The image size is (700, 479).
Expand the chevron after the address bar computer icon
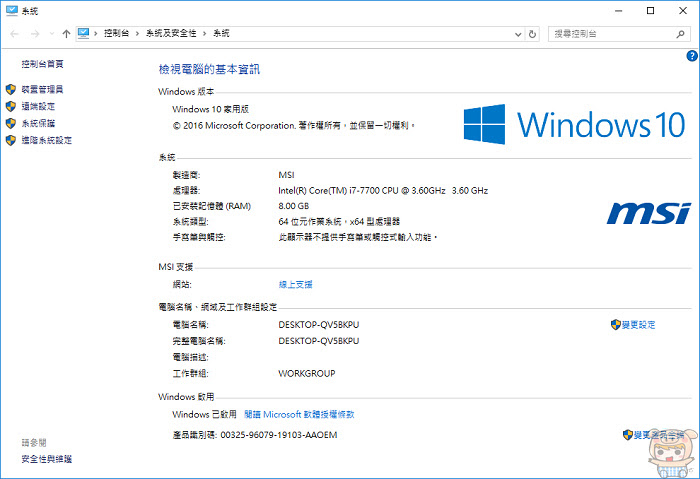point(96,33)
